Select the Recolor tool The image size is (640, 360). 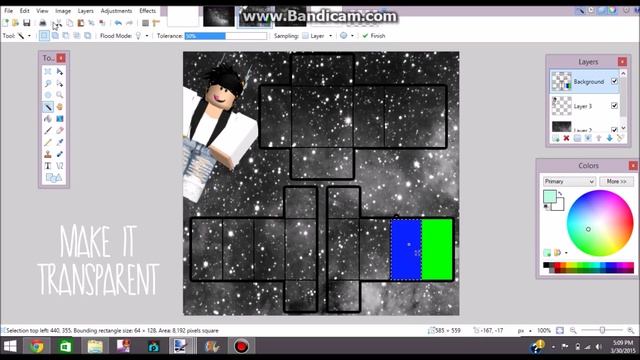[x=60, y=154]
